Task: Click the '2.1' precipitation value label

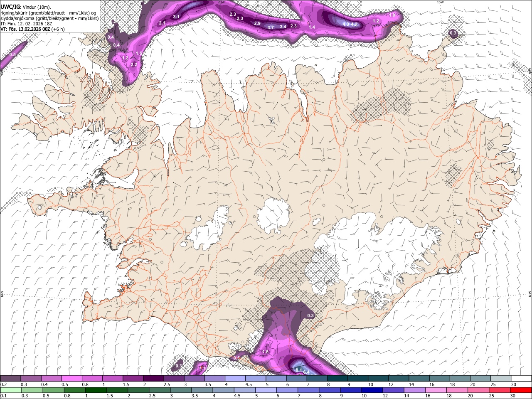Action: 162,23
